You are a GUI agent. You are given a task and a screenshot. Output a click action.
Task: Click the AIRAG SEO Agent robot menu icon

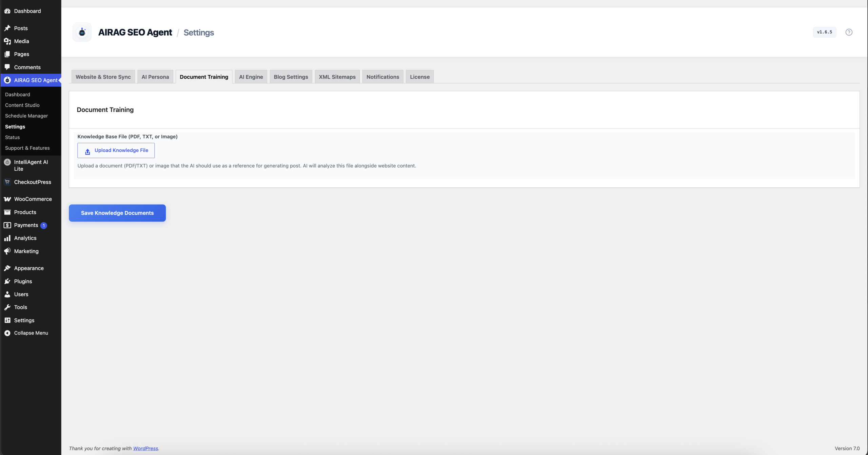tap(7, 80)
